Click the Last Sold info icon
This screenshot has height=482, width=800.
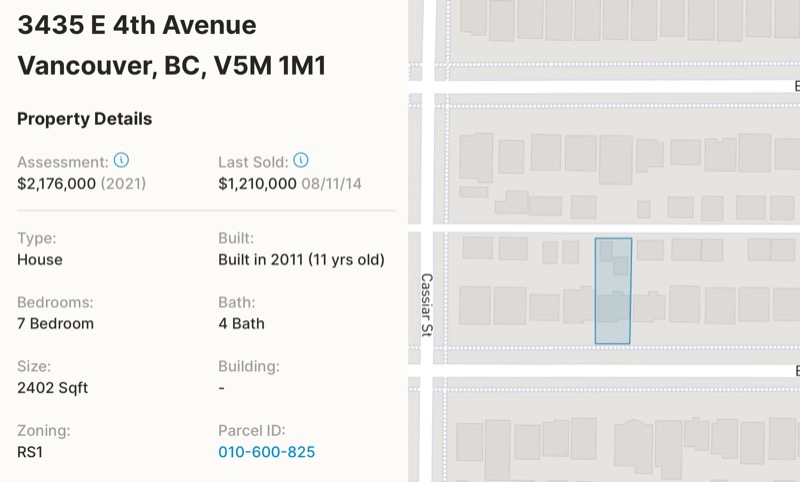[x=301, y=160]
